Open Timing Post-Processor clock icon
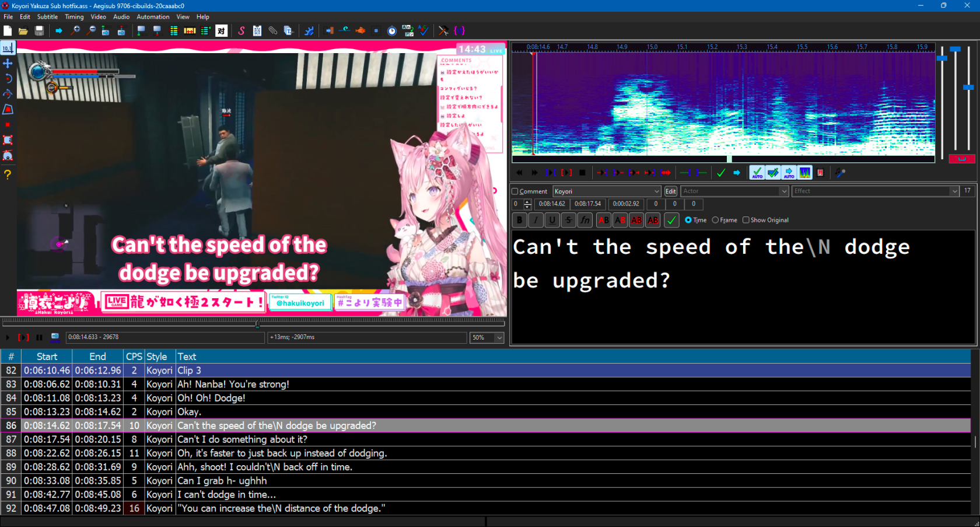The image size is (980, 527). (392, 31)
